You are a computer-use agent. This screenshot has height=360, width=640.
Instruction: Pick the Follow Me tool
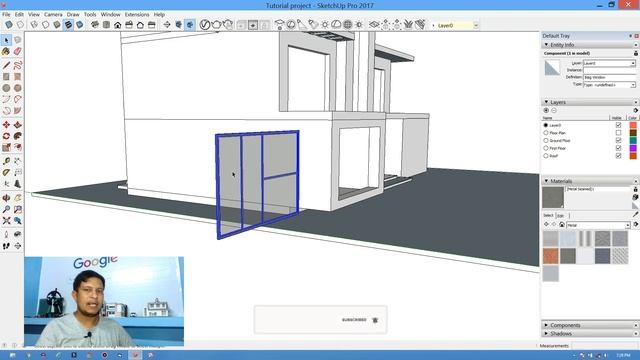click(x=18, y=136)
